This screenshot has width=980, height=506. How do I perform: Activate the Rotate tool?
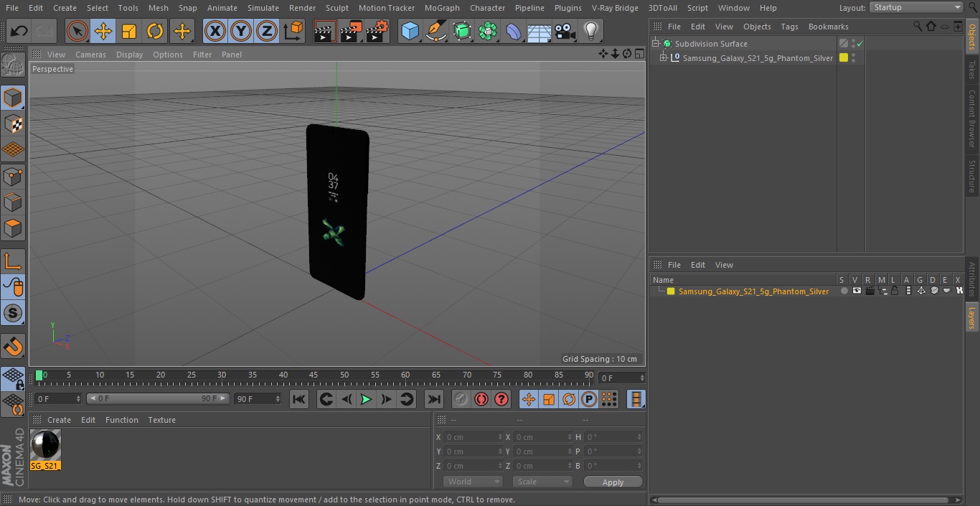[x=155, y=31]
